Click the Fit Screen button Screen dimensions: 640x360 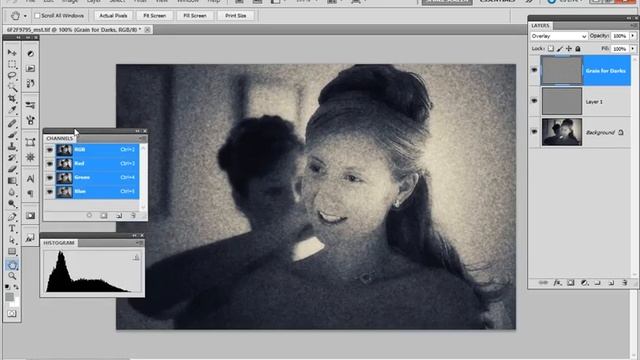[x=155, y=16]
